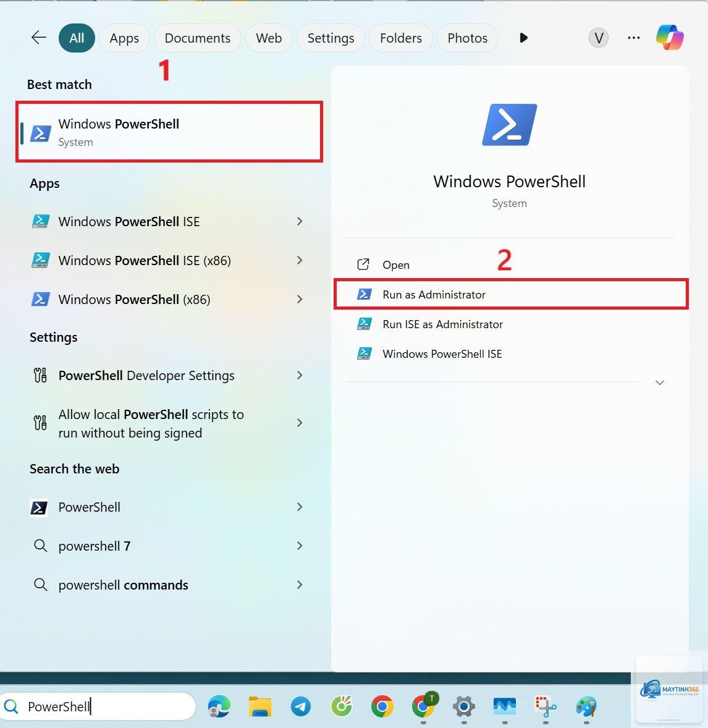Click the PowerShell developer settings tools icon
The width and height of the screenshot is (708, 728).
tap(40, 375)
